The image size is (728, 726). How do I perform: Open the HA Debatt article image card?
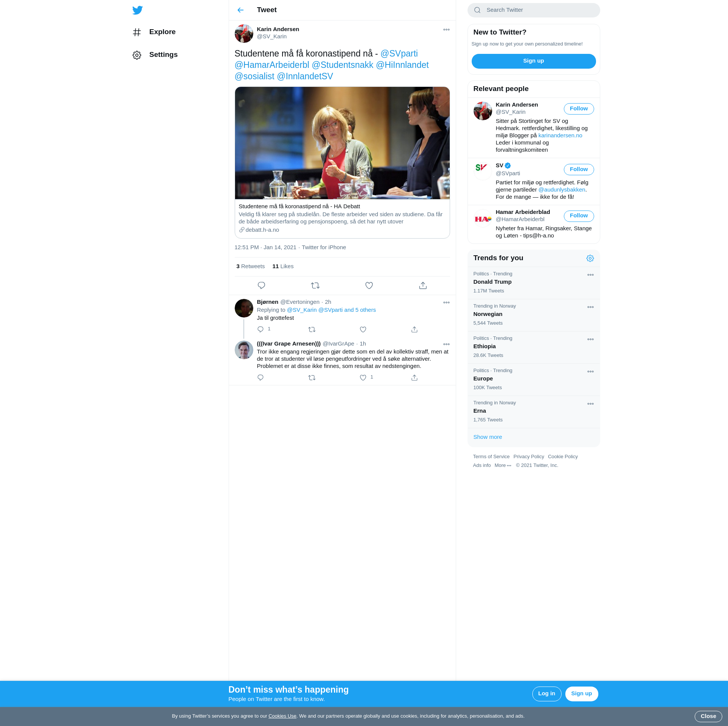[x=342, y=143]
